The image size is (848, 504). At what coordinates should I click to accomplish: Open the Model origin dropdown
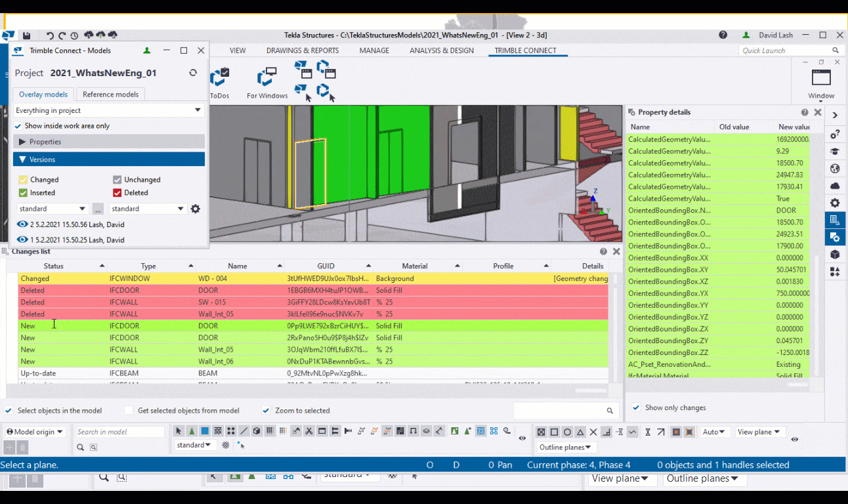35,432
